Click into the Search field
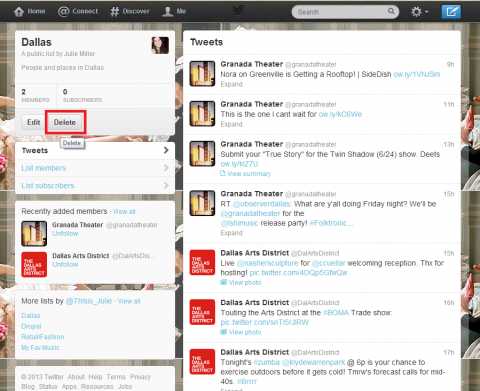Viewport: 480px width, 391px height. (x=345, y=12)
